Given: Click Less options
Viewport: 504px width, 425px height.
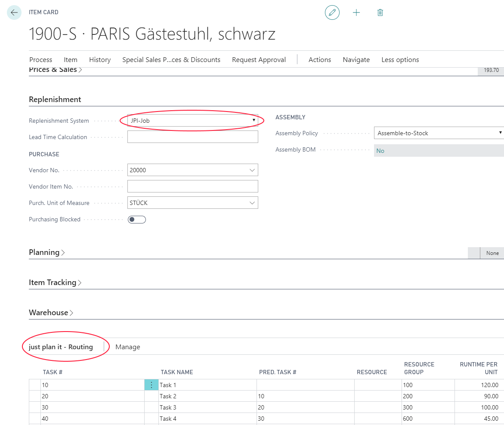Looking at the screenshot, I should [400, 60].
